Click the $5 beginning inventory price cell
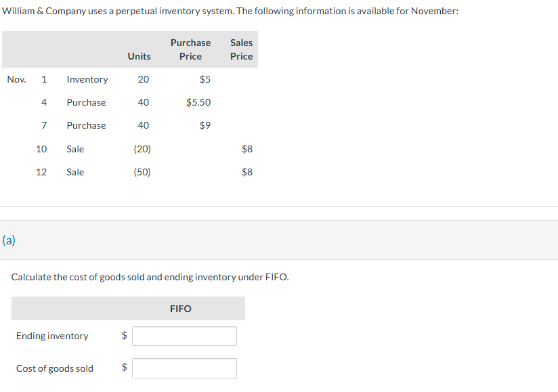The height and width of the screenshot is (392, 558). pos(205,79)
